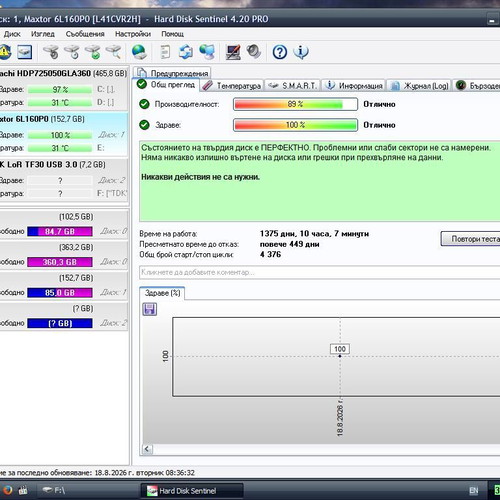Select the LoR TF30 USB 3.0 disk entry
Screen dimensions: 500x500
pos(63,179)
